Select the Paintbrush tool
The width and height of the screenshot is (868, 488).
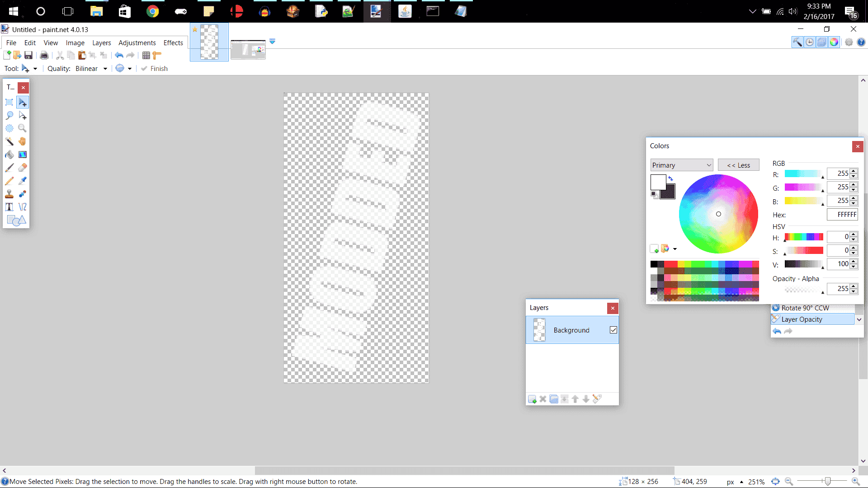point(9,168)
